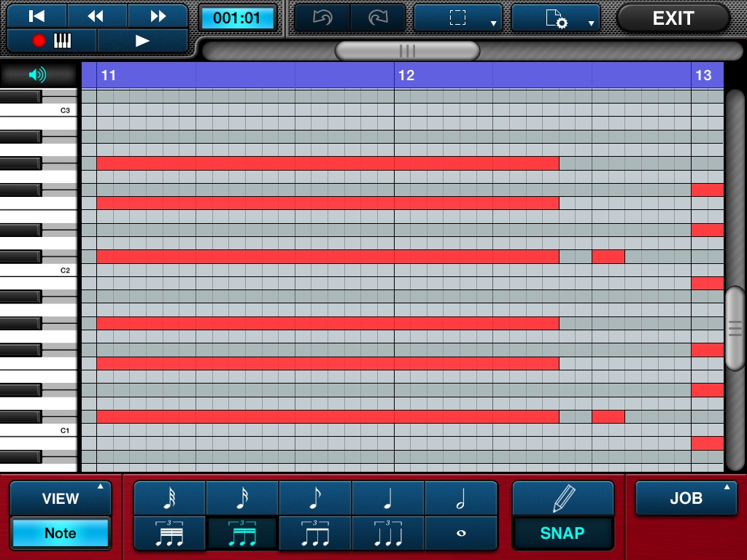Jump to measure 13 in the ruler
The height and width of the screenshot is (560, 747).
click(x=704, y=75)
